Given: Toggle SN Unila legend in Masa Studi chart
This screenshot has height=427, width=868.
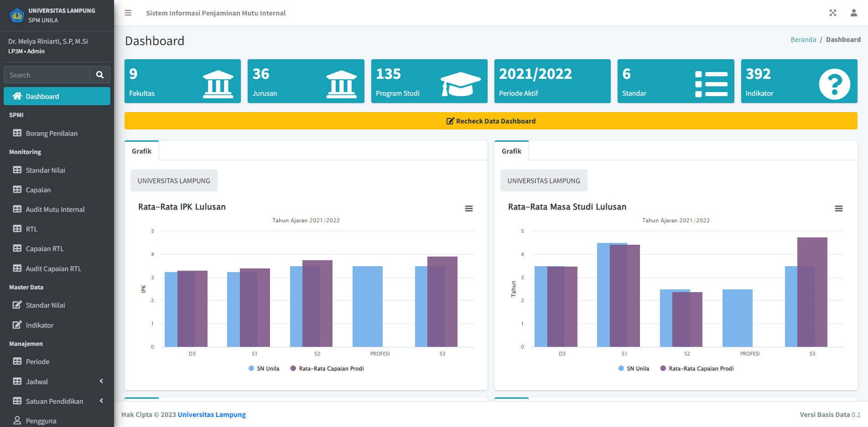Looking at the screenshot, I should [634, 369].
